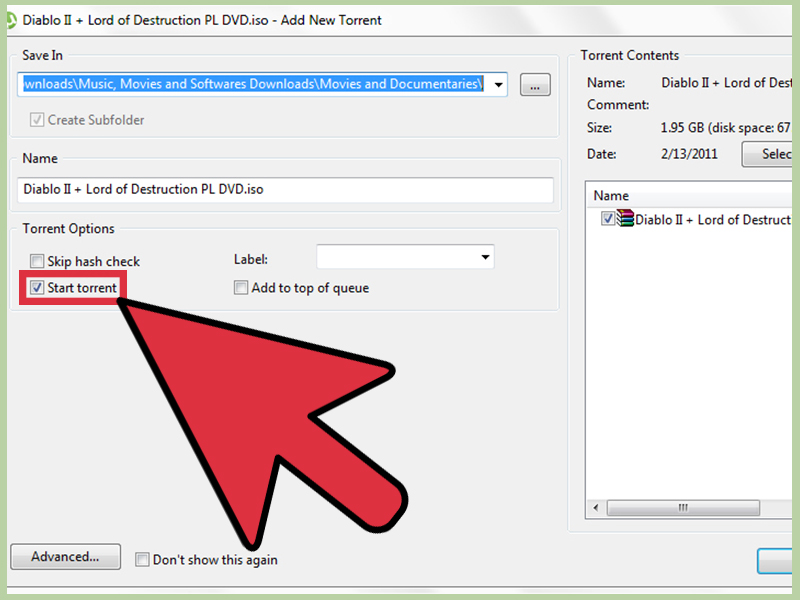Click the left scroll arrow in Torrent Contents
This screenshot has width=800, height=600.
pos(595,508)
